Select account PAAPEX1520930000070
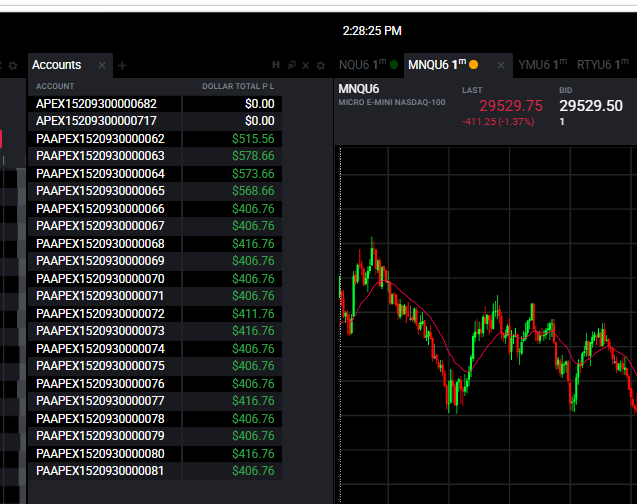 pos(100,279)
